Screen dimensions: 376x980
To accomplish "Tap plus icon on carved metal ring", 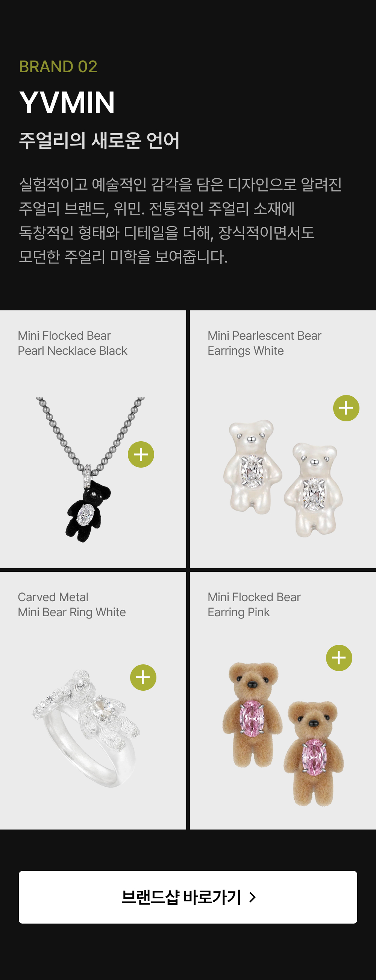I will coord(143,678).
